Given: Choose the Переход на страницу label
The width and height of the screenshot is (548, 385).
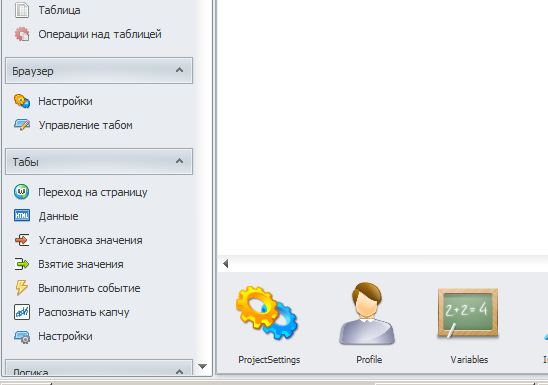Looking at the screenshot, I should point(93,192).
